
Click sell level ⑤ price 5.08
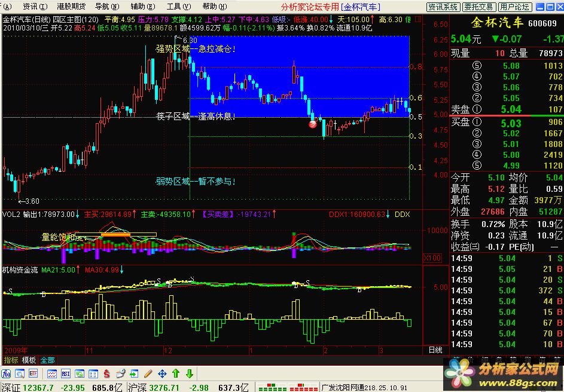[x=511, y=66]
